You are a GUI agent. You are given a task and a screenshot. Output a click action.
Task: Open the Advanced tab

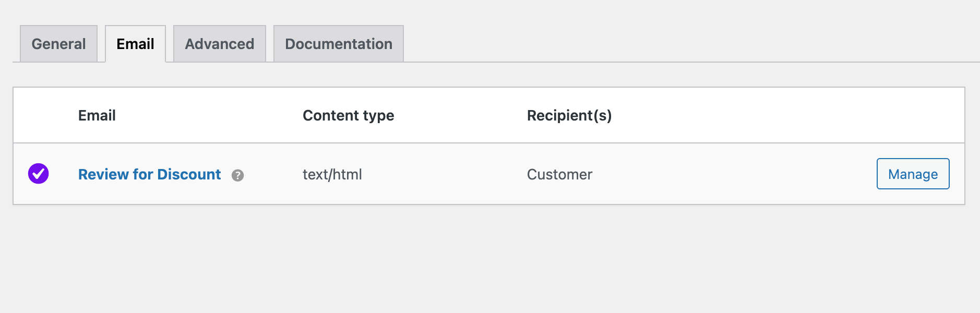click(x=219, y=44)
